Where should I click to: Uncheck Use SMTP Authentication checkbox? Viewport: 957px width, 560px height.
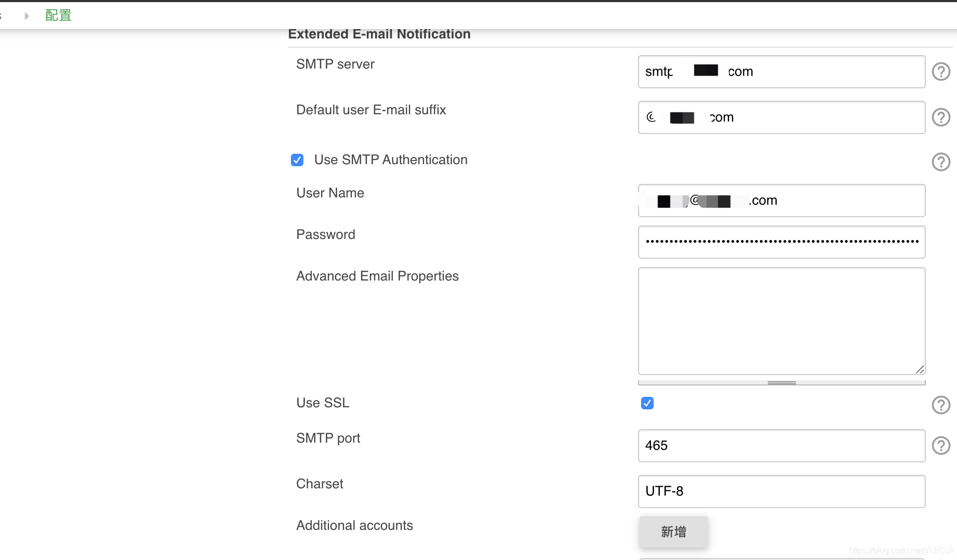coord(297,160)
